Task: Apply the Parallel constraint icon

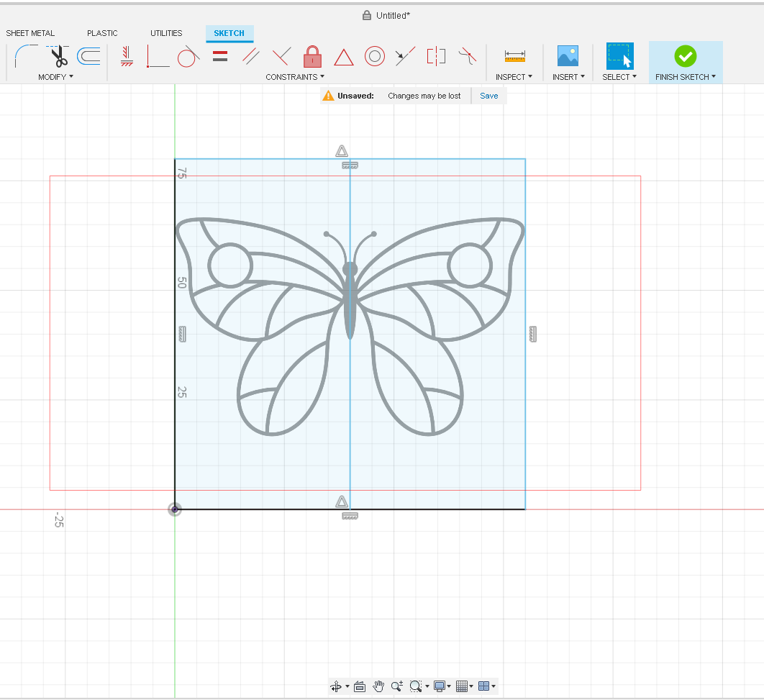Action: coord(251,57)
